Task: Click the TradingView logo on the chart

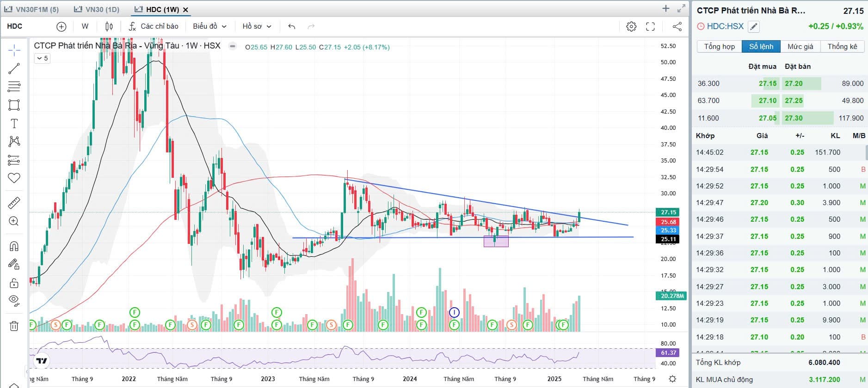Action: tap(42, 361)
